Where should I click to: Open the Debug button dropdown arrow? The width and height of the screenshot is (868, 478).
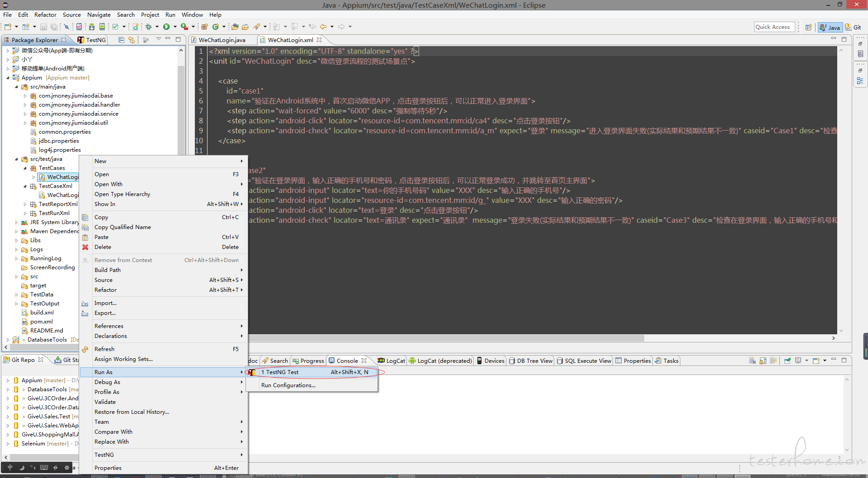[x=157, y=27]
